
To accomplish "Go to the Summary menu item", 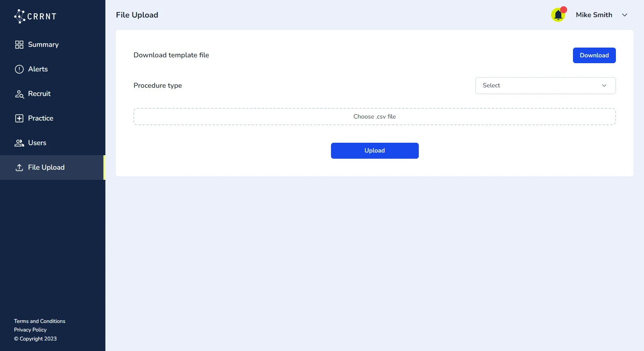I will coord(43,45).
